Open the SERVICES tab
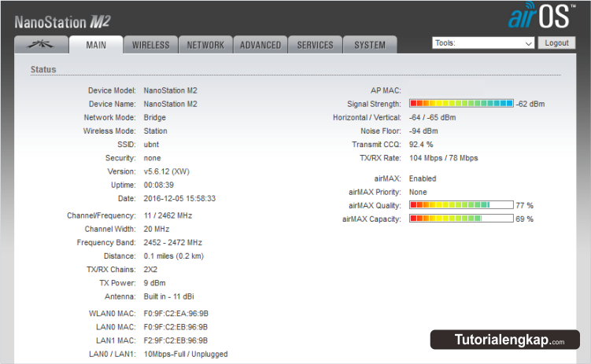Screen dimensions: 591x364 click(x=315, y=45)
